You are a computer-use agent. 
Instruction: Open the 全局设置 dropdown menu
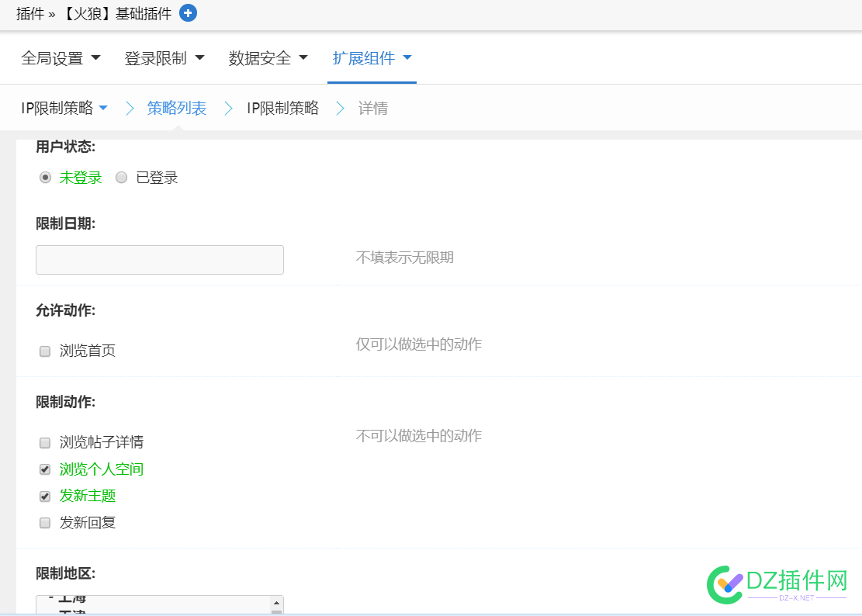(x=61, y=58)
